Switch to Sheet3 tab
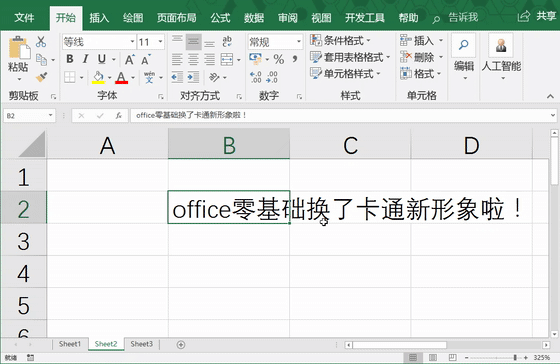This screenshot has height=364, width=560. [142, 344]
